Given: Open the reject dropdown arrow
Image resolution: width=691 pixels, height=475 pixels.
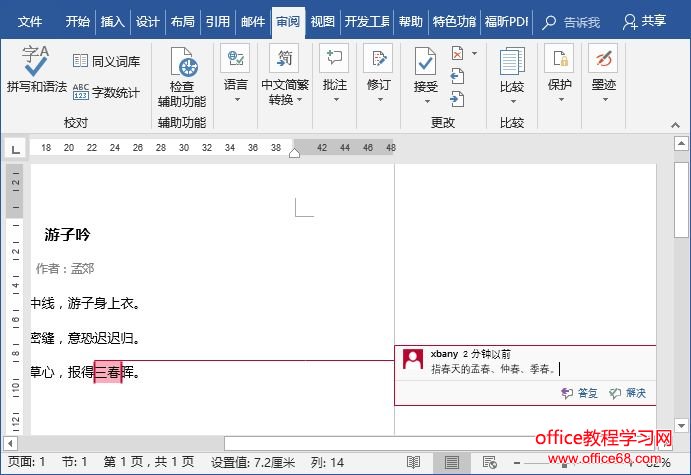Looking at the screenshot, I should click(x=475, y=53).
